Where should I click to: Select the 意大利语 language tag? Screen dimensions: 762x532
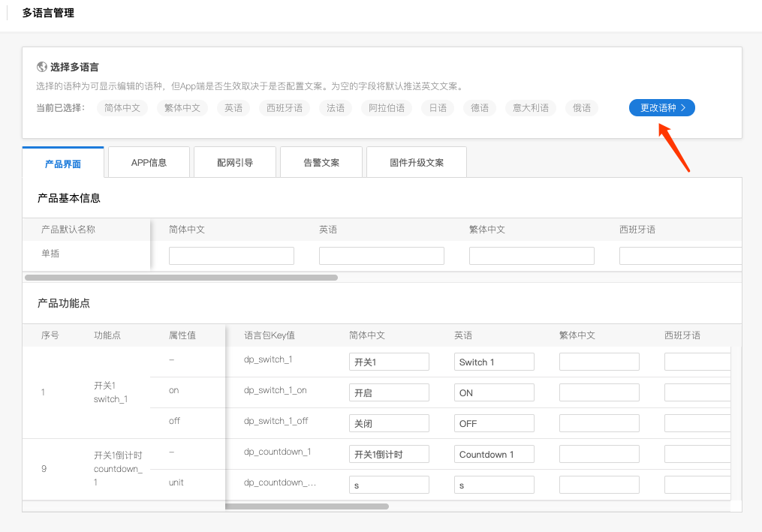pos(531,108)
